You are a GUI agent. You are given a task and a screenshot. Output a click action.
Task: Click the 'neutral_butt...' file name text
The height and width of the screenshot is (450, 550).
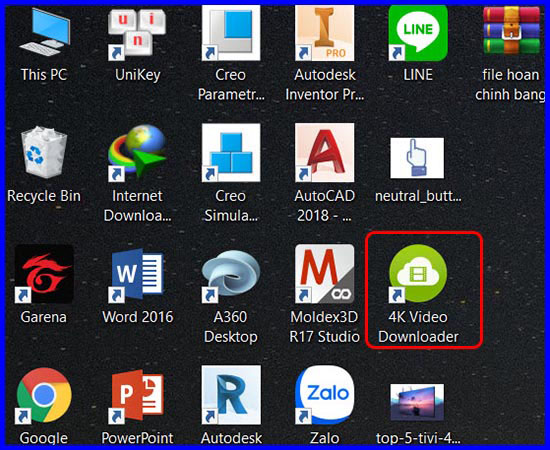418,196
